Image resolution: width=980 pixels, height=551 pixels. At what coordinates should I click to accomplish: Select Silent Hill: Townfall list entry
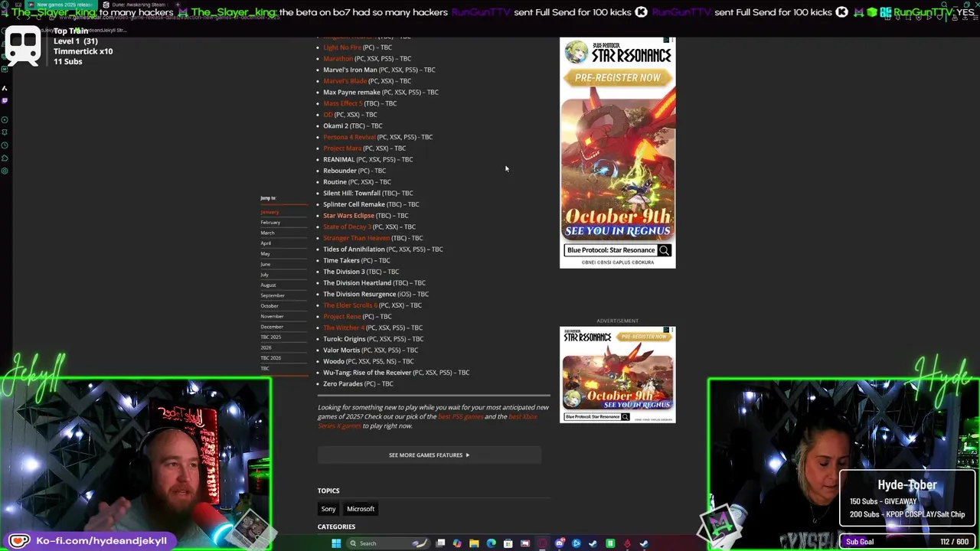367,193
